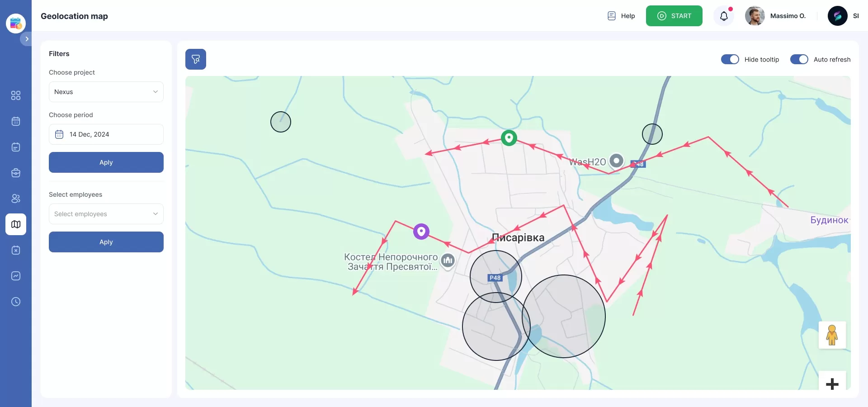Open the briefcase icon in sidebar
868x407 pixels.
point(16,173)
